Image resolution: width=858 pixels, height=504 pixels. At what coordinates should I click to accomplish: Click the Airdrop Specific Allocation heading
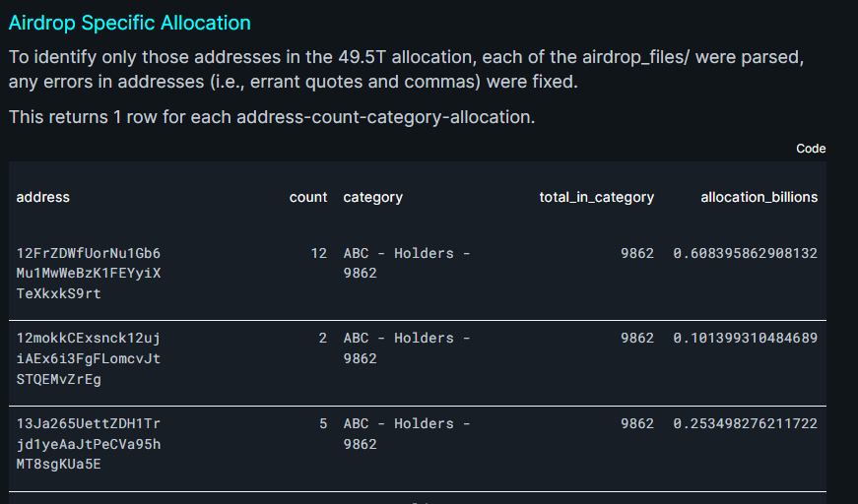pyautogui.click(x=130, y=23)
